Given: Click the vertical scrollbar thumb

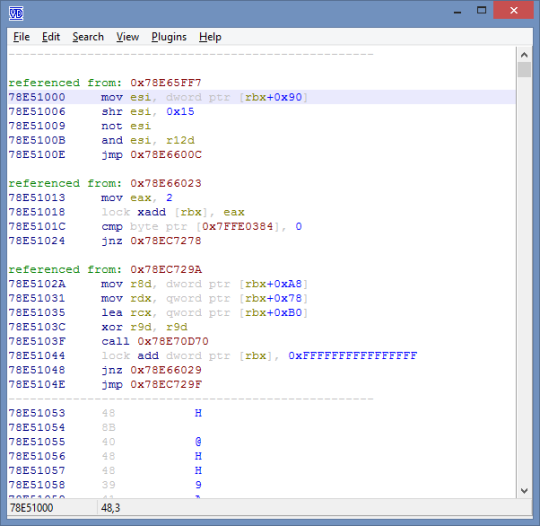Looking at the screenshot, I should [524, 70].
